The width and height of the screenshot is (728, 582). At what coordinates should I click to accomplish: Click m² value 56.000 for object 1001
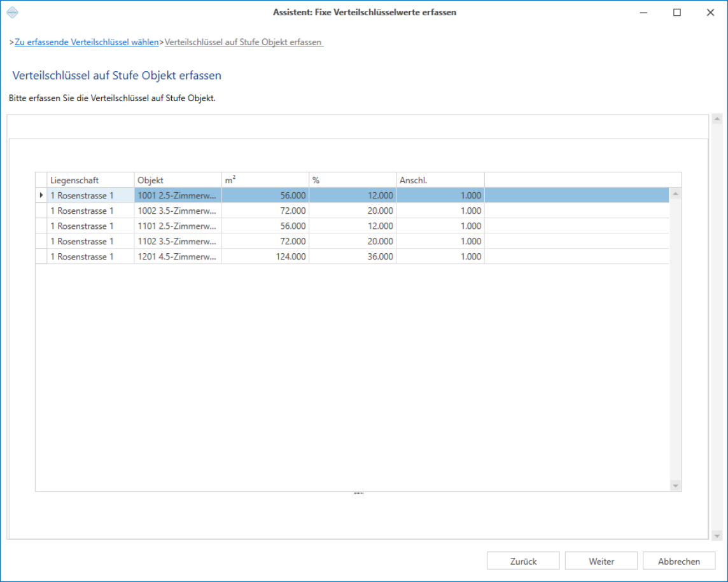tap(265, 195)
